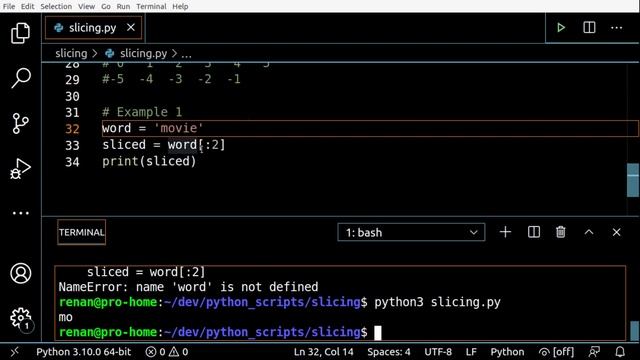Viewport: 640px width, 360px height.
Task: Select the Python 3.10.0 64-bit interpreter
Action: coord(84,352)
